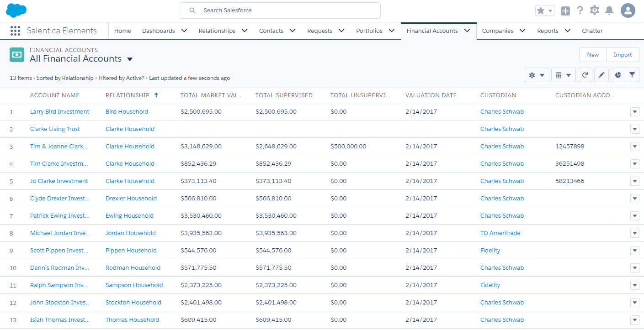644x330 pixels.
Task: Open the filters funnel icon
Action: [632, 75]
